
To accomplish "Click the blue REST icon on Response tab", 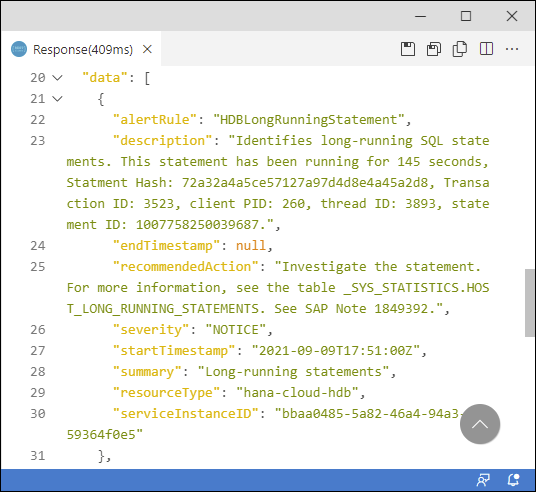I will coord(19,49).
